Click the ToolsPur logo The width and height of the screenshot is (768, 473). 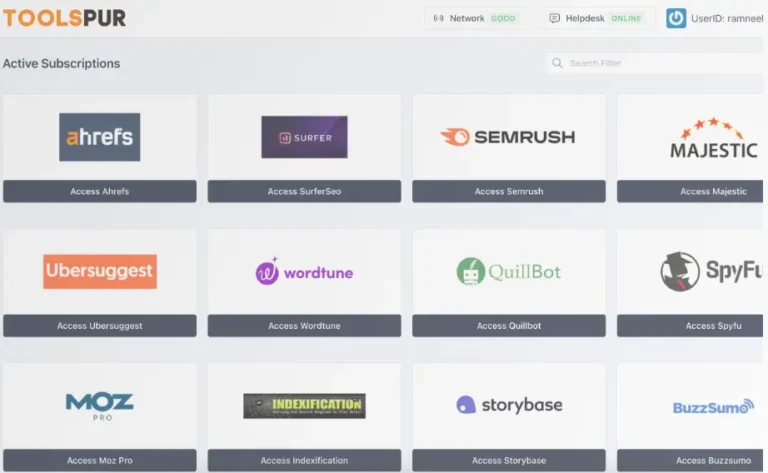coord(64,18)
